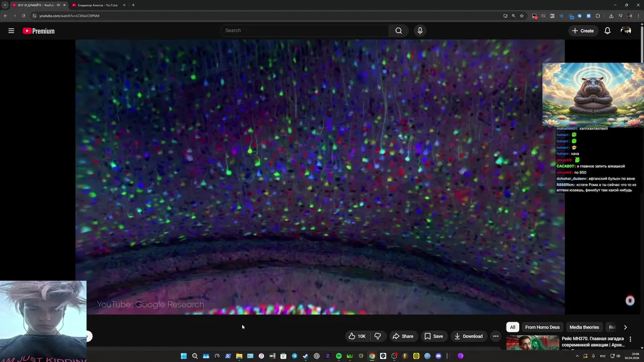Open a new browser tab
This screenshot has height=362, width=644.
(x=133, y=5)
